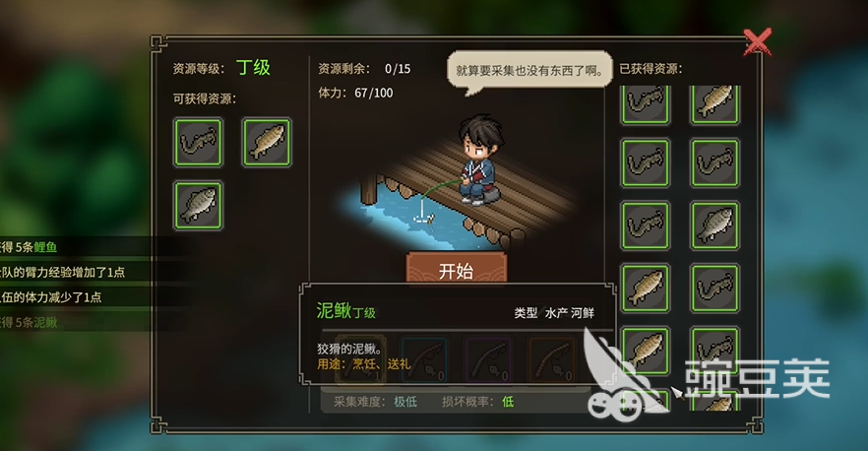
Task: Choose the orange-bordered fishing rod slot
Action: (x=553, y=360)
